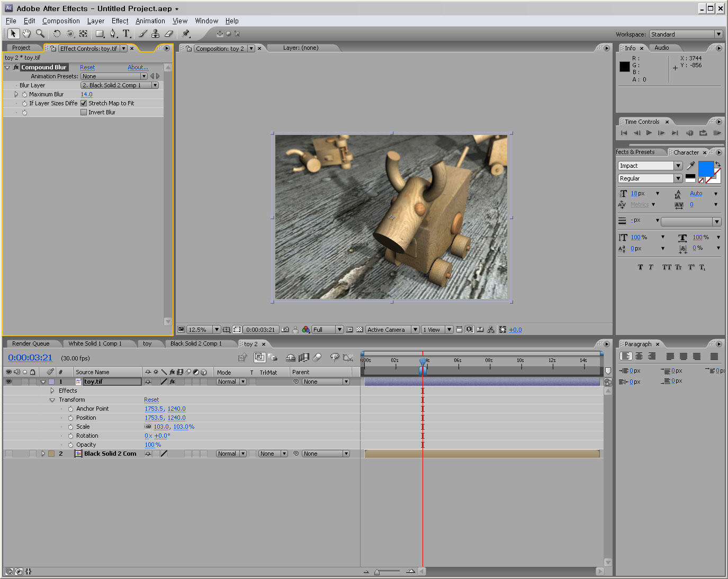Open the Effect menu
Viewport: 728px width, 579px height.
point(120,21)
